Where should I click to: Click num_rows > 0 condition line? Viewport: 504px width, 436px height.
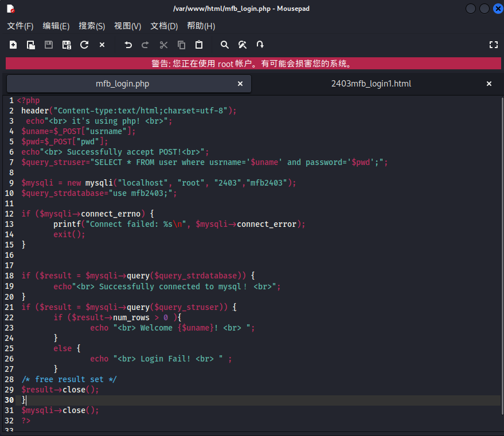(118, 317)
